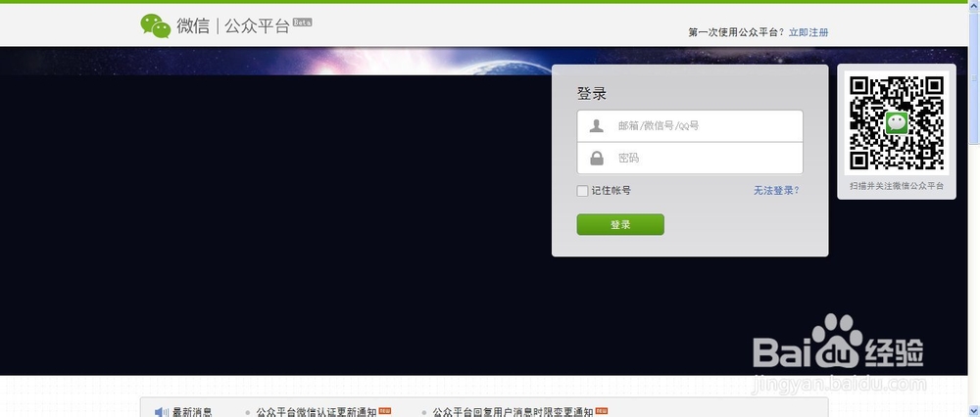Click the green 登录 button
Screen dimensions: 980x417
(x=620, y=225)
